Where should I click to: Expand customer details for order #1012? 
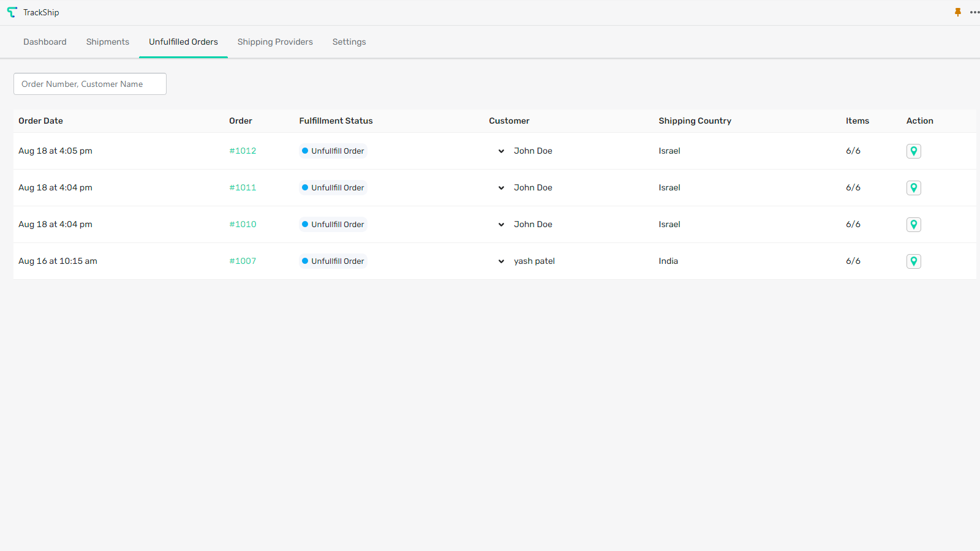501,151
